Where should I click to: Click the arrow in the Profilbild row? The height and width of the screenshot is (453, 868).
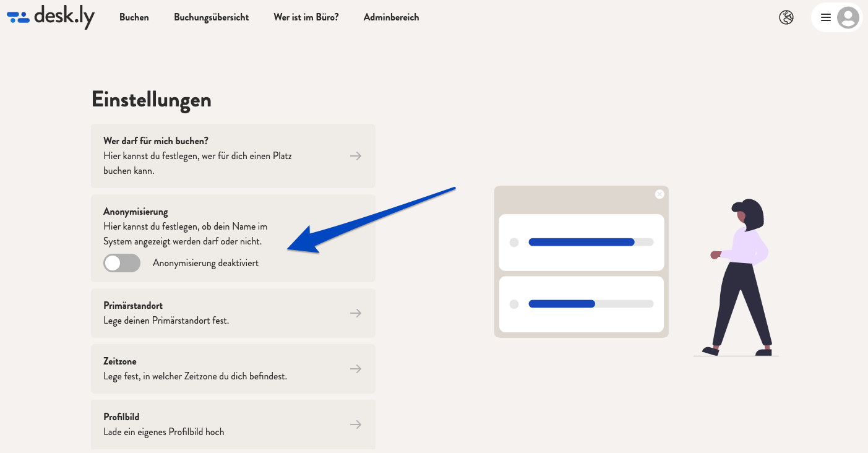pyautogui.click(x=356, y=425)
